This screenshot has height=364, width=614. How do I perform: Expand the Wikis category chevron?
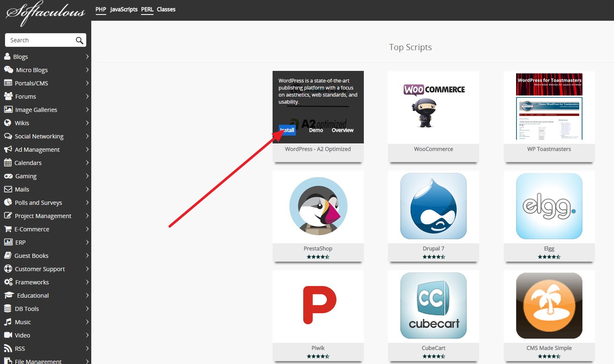point(87,123)
